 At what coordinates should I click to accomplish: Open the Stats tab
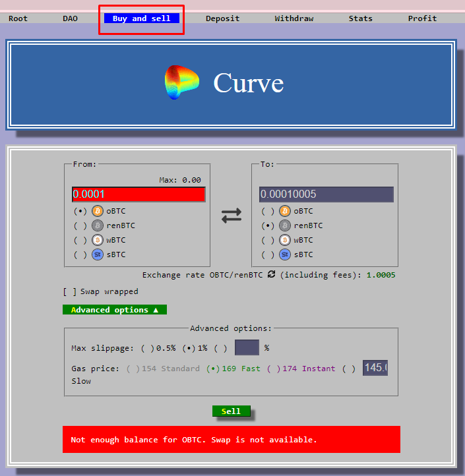(361, 18)
